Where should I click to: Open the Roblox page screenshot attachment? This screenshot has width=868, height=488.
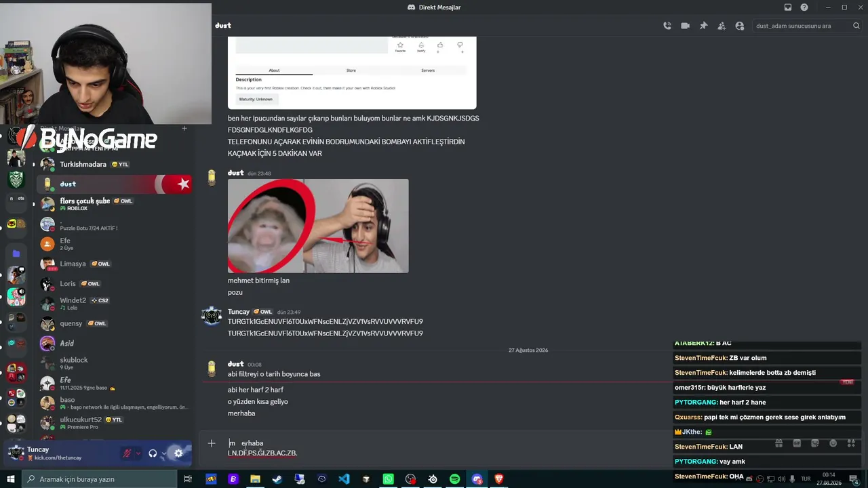pos(352,73)
